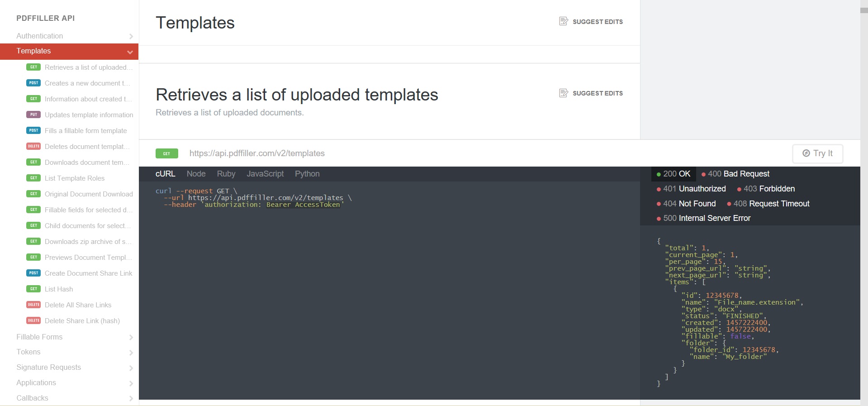Select the 200 OK response tab

click(x=674, y=174)
